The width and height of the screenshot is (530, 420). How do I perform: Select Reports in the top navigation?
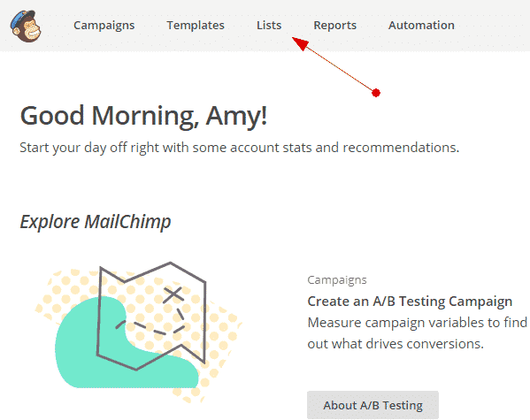click(x=335, y=26)
